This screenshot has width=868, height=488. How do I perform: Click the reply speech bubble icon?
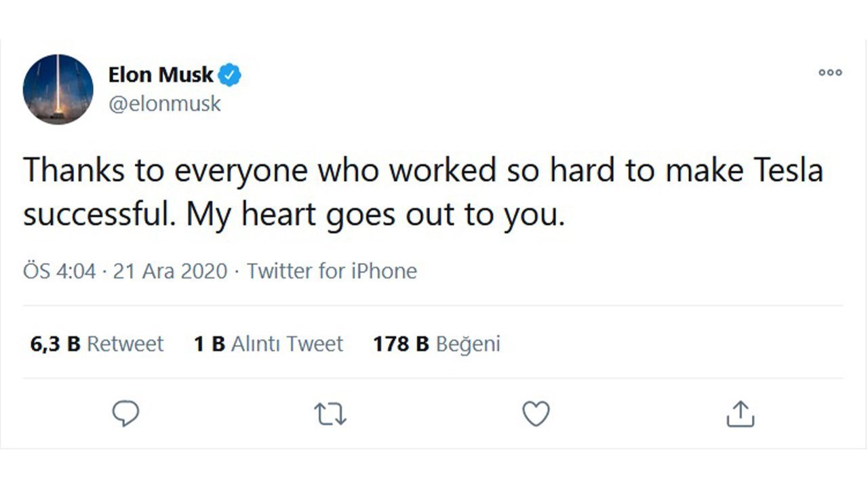[126, 413]
